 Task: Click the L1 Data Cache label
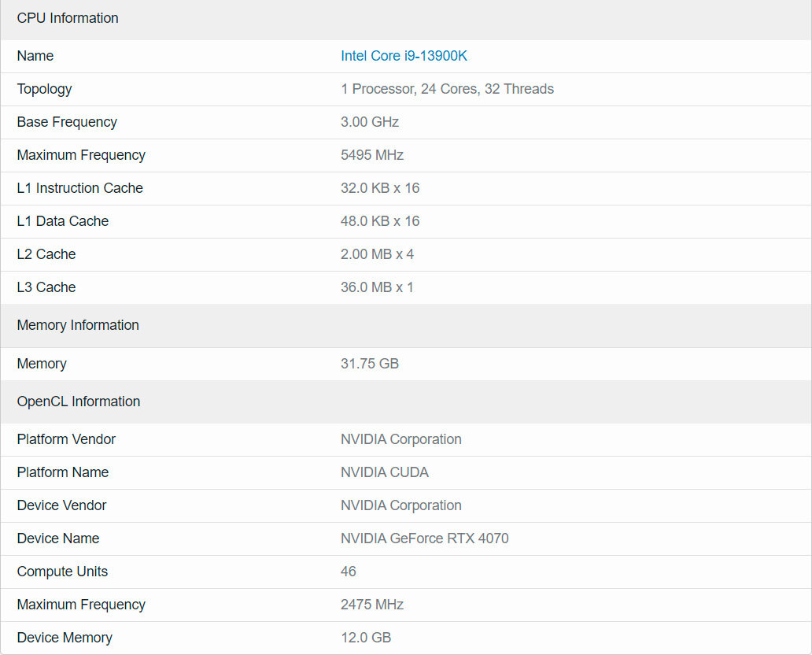tap(63, 221)
